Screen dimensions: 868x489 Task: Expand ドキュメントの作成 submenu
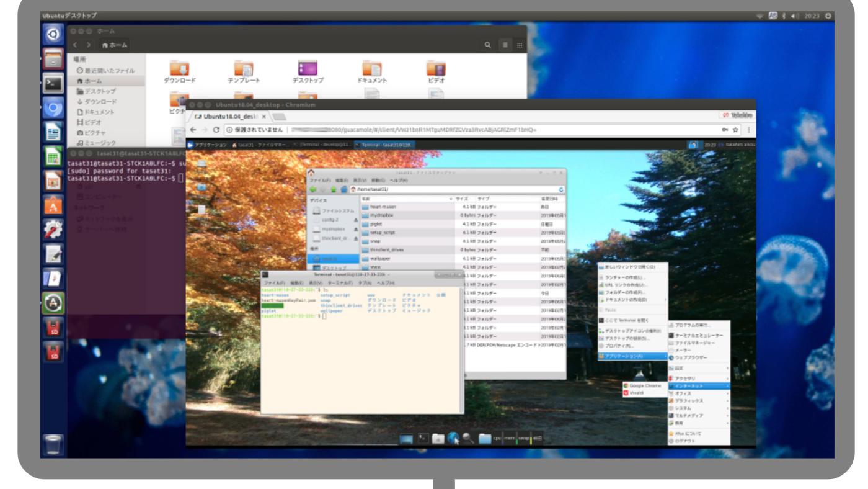(x=632, y=299)
